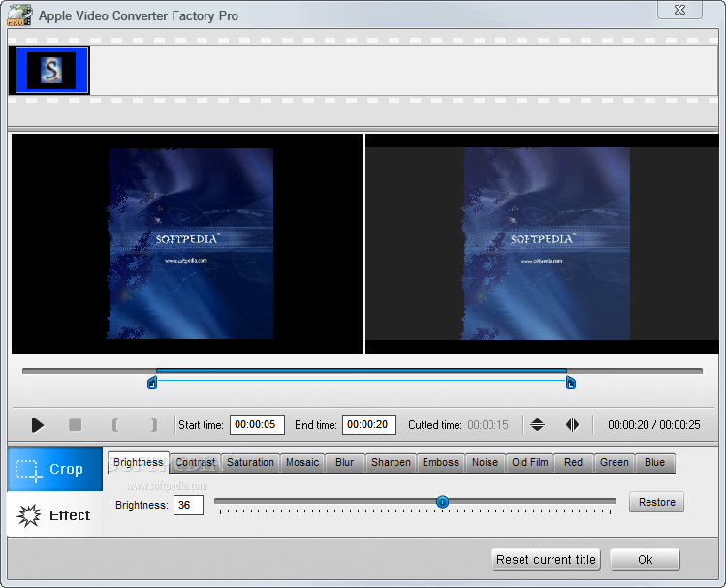Select the video clip thumbnail in the filmstrip

pos(51,71)
